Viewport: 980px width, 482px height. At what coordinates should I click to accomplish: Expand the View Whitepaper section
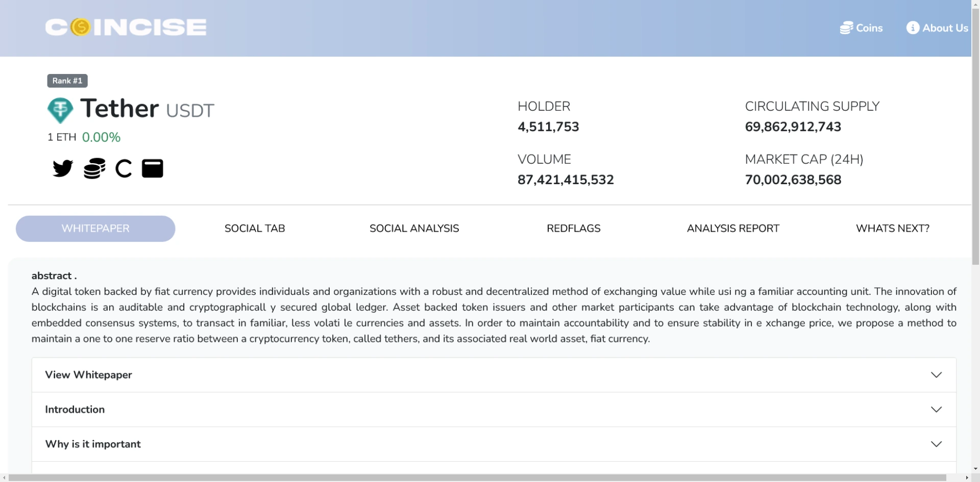click(x=494, y=375)
